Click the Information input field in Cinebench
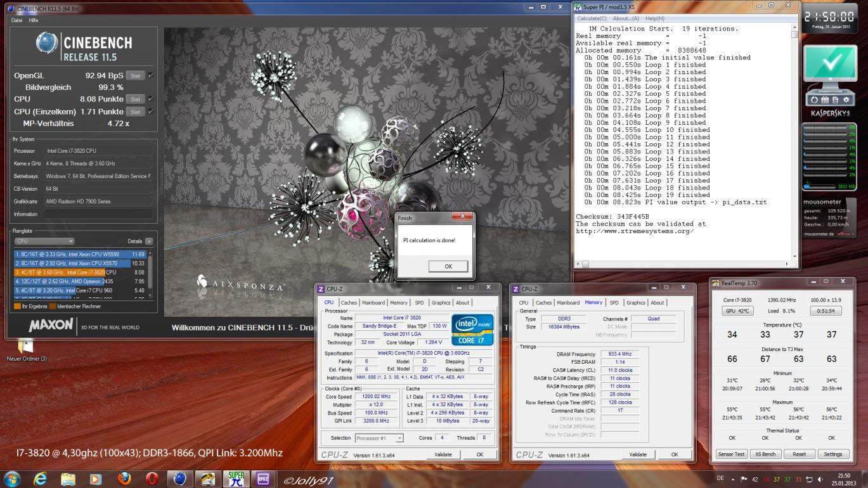The image size is (868, 488). [x=98, y=214]
